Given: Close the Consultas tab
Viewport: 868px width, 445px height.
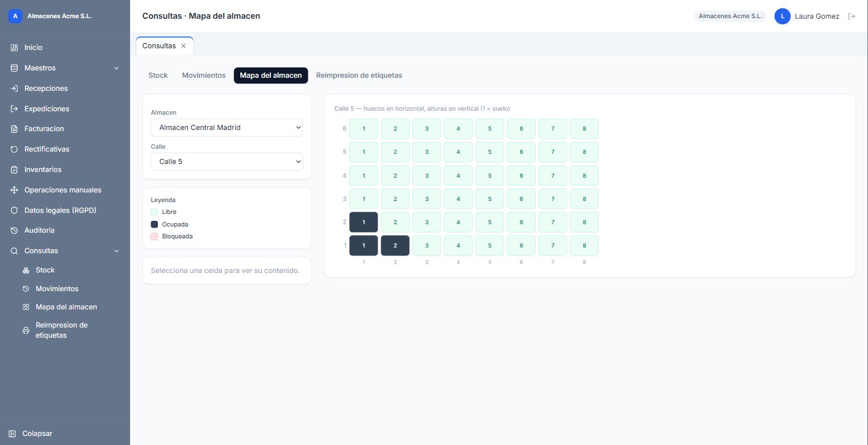Looking at the screenshot, I should (x=183, y=46).
